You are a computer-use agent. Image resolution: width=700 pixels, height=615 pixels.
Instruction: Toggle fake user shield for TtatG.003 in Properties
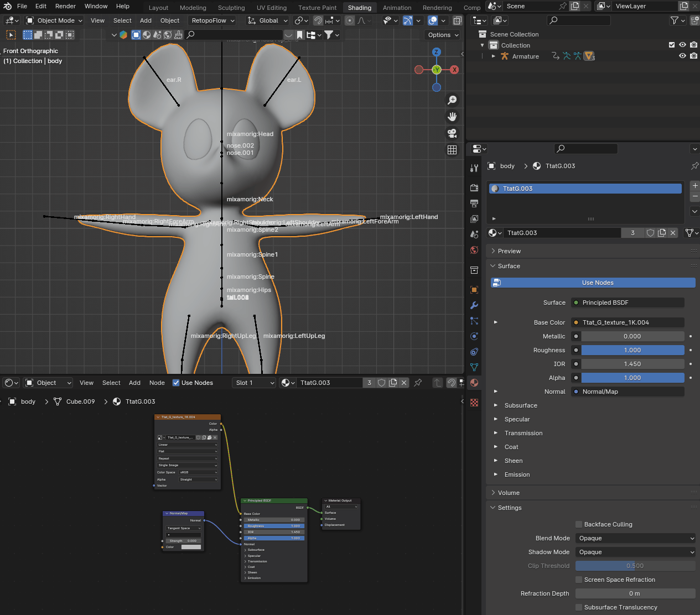point(651,233)
